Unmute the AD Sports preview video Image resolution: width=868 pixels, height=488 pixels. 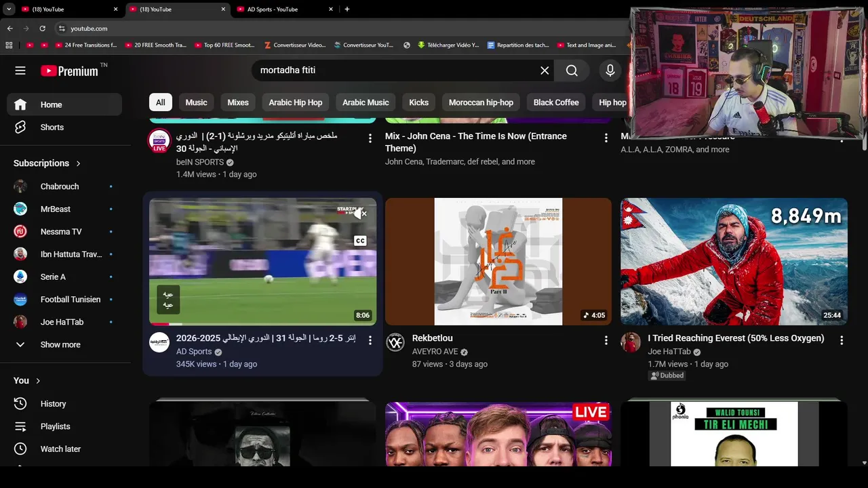pos(360,214)
